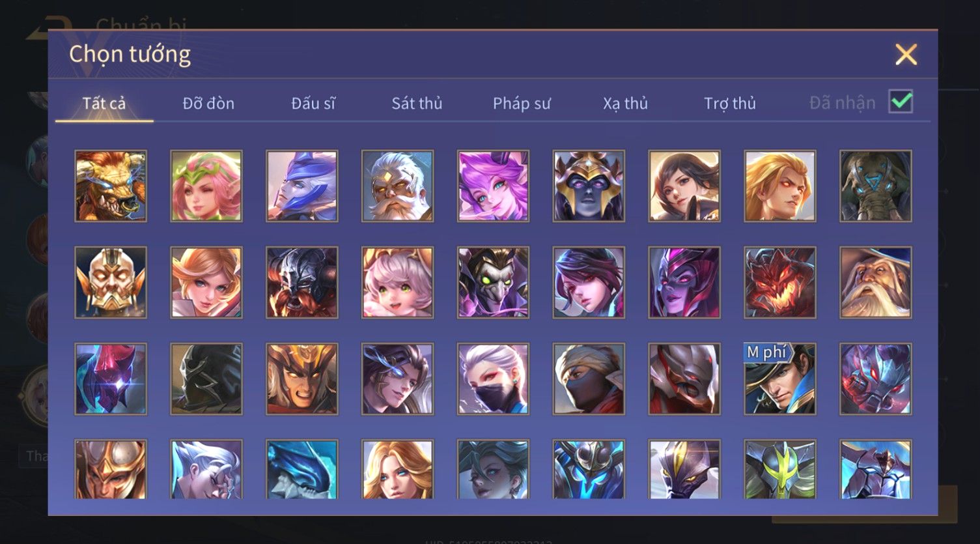980x544 pixels.
Task: Show the 'Xạ thủ' hero category
Action: pos(625,103)
